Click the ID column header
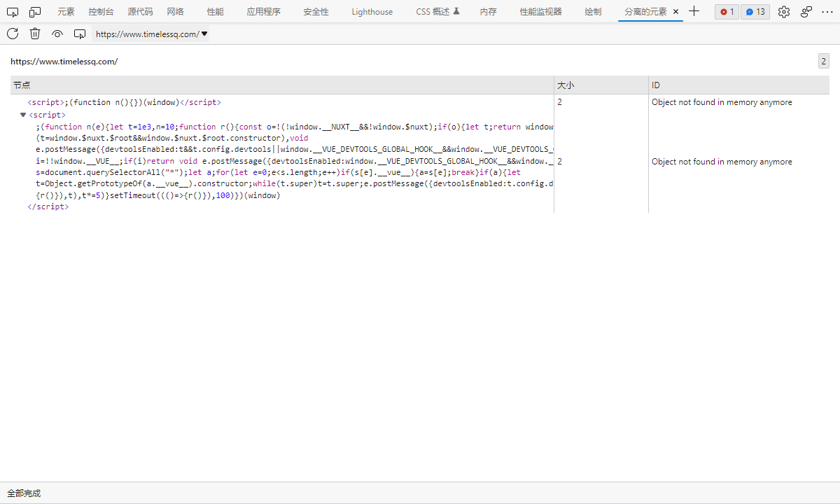The height and width of the screenshot is (504, 840). (739, 85)
